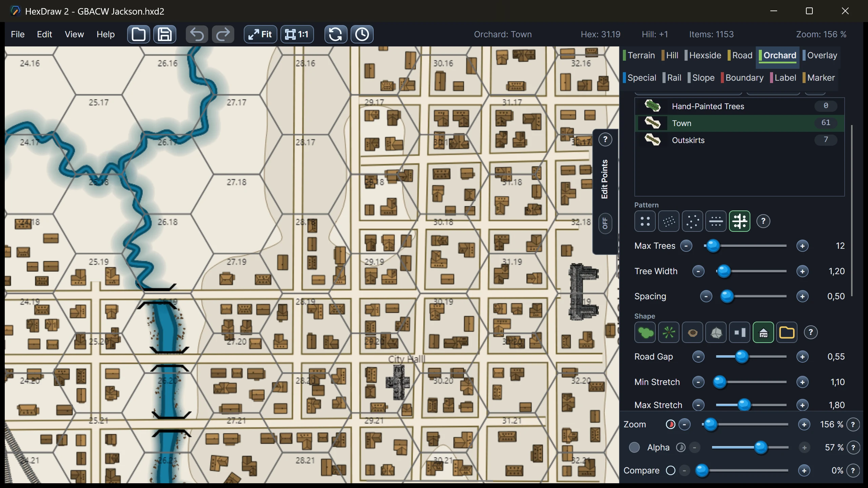Screen dimensions: 868x488
Task: Switch to the Hill tab
Action: [670, 55]
